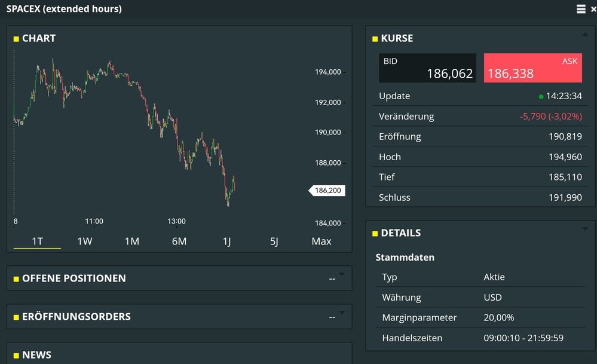Click the CHART panel heading

tap(39, 38)
